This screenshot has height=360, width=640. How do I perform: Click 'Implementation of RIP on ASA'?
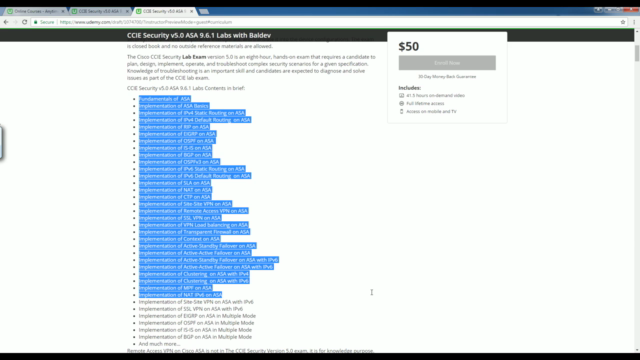coord(174,127)
